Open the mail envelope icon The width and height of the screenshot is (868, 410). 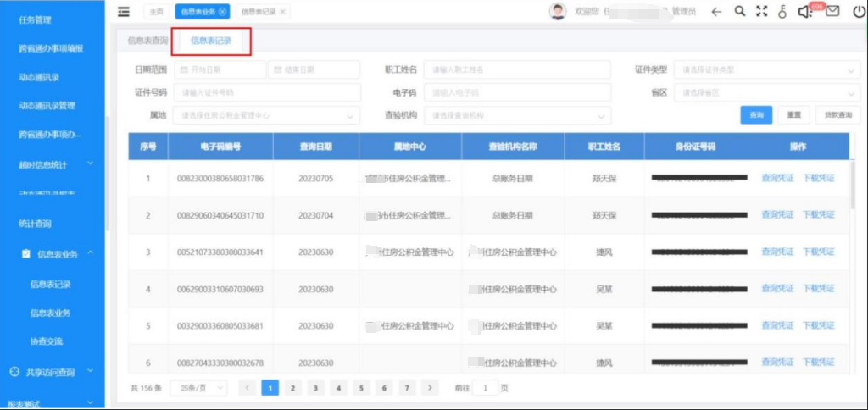tap(832, 12)
